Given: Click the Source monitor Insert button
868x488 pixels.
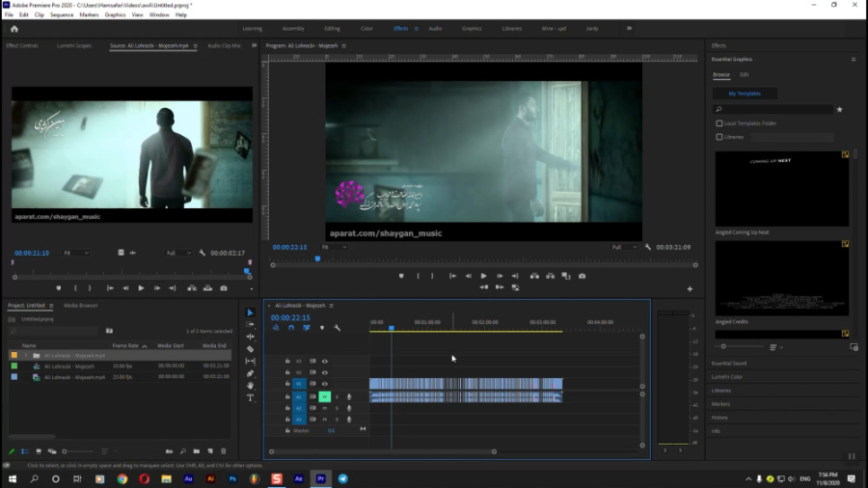Looking at the screenshot, I should click(x=192, y=288).
